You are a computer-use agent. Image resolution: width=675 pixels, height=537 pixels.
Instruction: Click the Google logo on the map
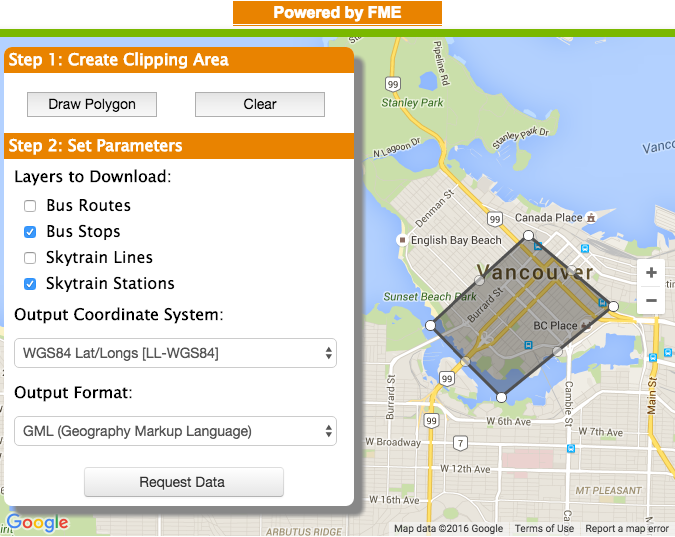[x=37, y=522]
